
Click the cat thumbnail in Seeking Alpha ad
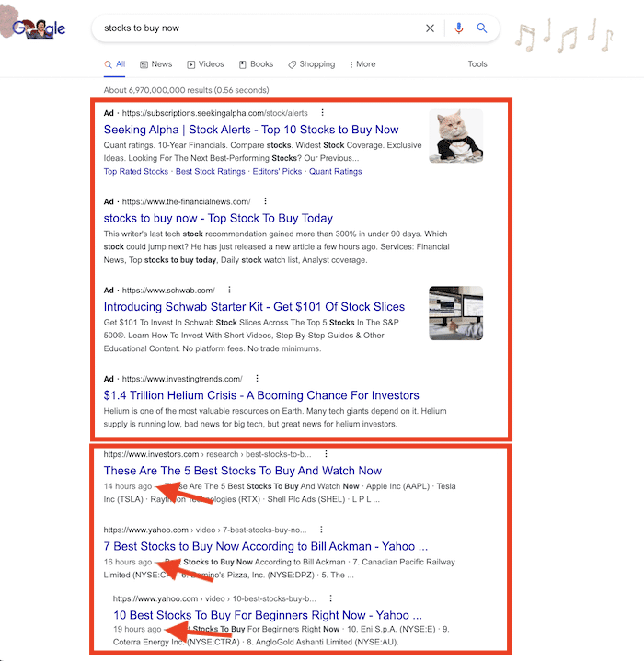tap(456, 136)
